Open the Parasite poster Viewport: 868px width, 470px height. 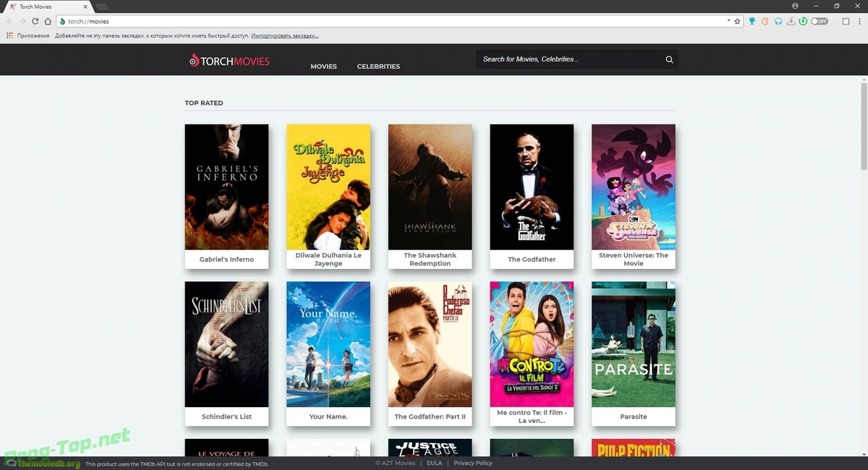tap(634, 344)
